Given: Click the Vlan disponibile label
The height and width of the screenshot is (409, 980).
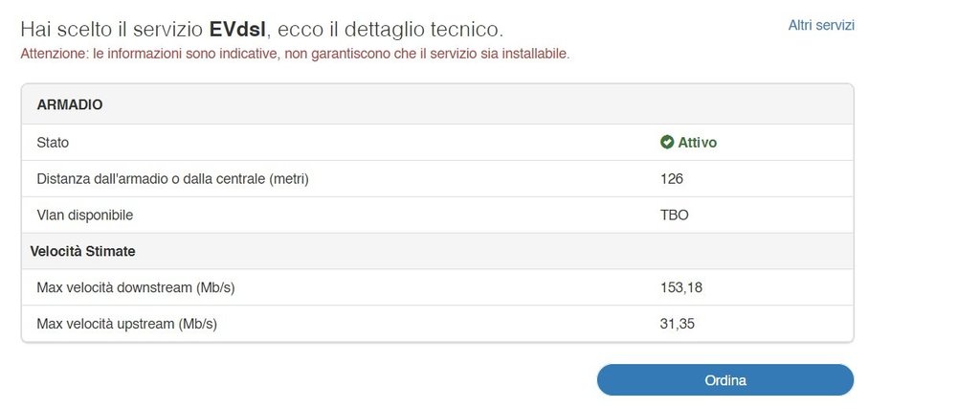Looking at the screenshot, I should click(84, 216).
